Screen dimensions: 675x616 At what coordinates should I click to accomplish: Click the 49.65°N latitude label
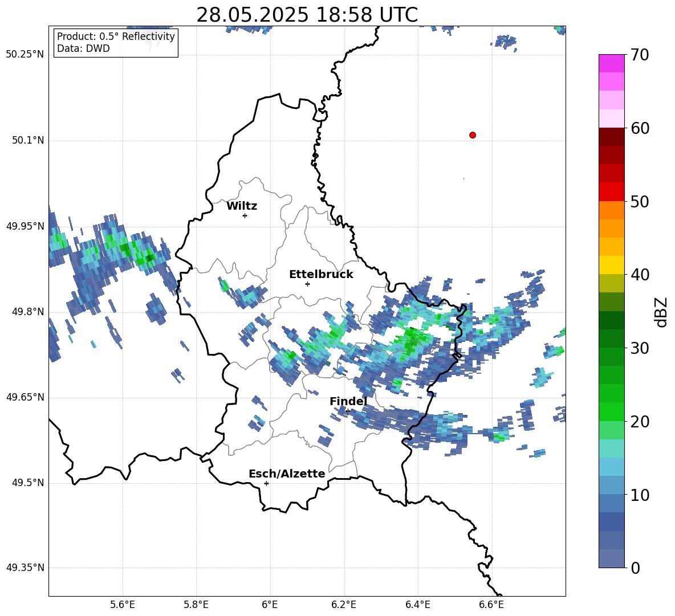point(25,397)
